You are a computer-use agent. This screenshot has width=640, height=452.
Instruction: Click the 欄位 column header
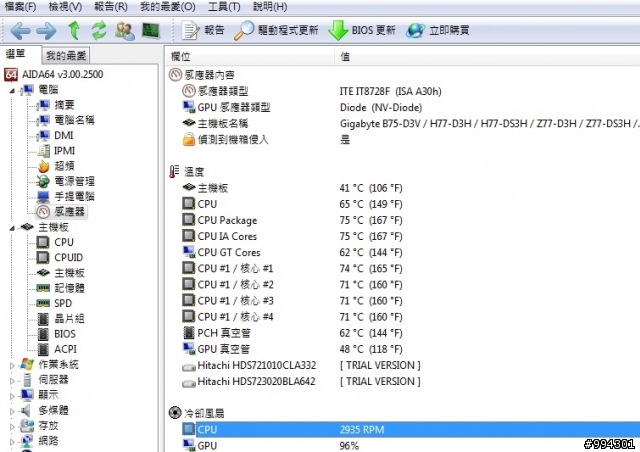pyautogui.click(x=250, y=56)
